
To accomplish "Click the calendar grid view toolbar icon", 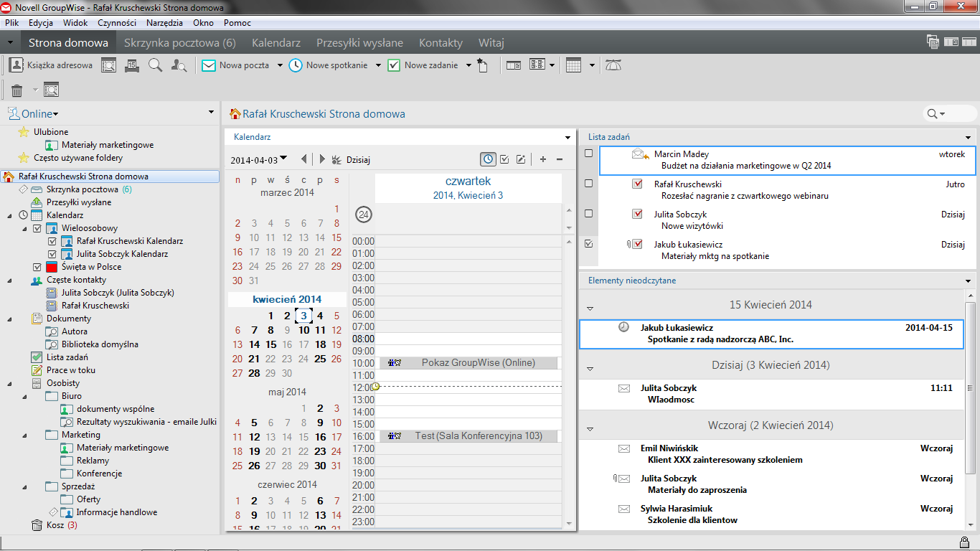I will [573, 65].
